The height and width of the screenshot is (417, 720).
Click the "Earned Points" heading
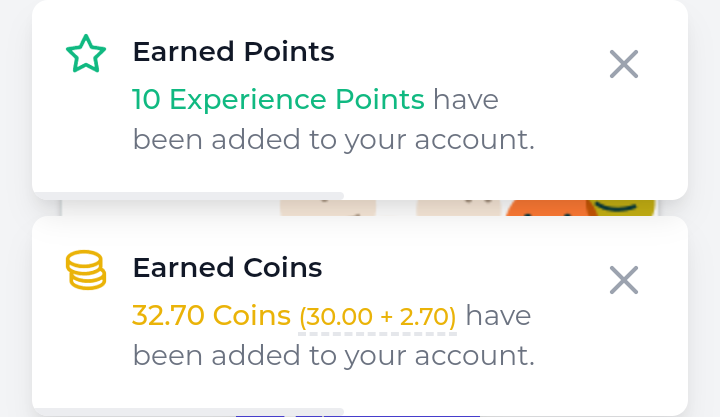pos(233,52)
